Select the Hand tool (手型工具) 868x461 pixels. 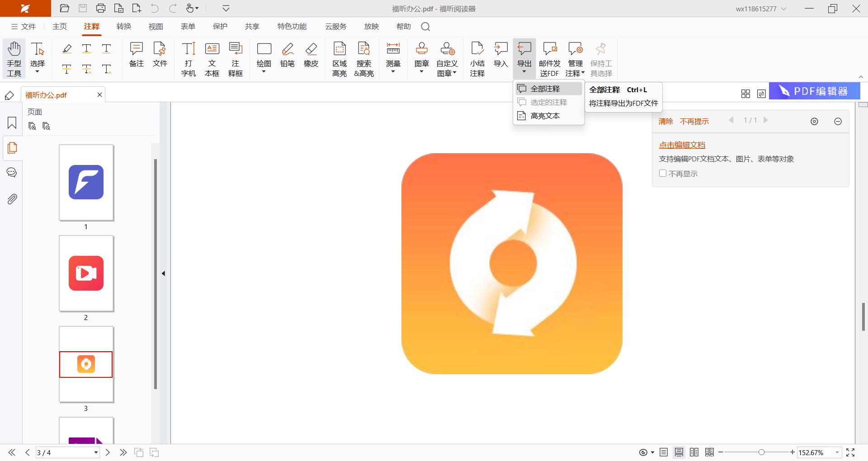point(14,59)
